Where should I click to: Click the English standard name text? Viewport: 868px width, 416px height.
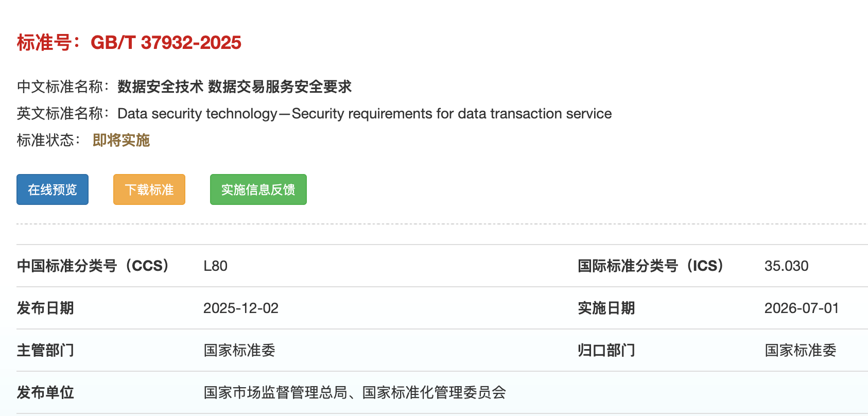tap(364, 114)
